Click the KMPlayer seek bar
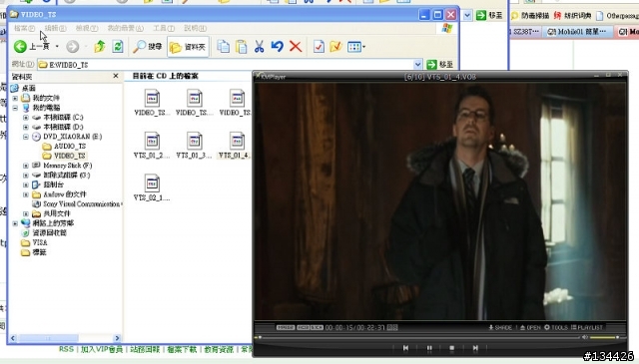The width and height of the screenshot is (639, 364). click(x=416, y=337)
